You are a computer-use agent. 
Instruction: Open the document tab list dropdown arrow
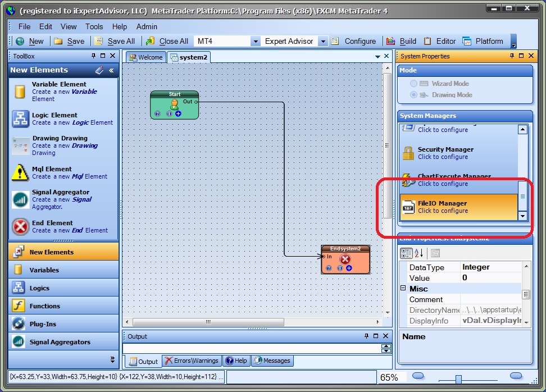377,56
